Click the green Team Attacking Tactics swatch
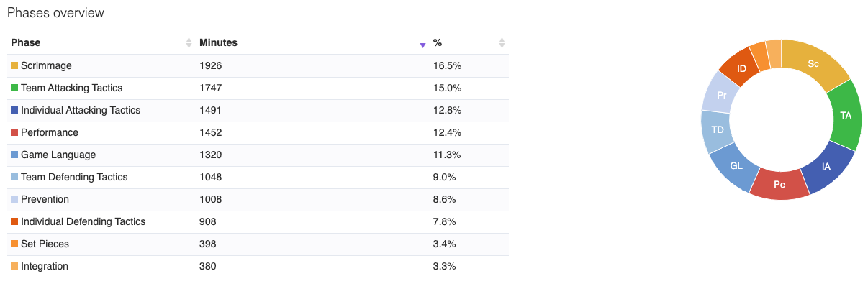 14,88
